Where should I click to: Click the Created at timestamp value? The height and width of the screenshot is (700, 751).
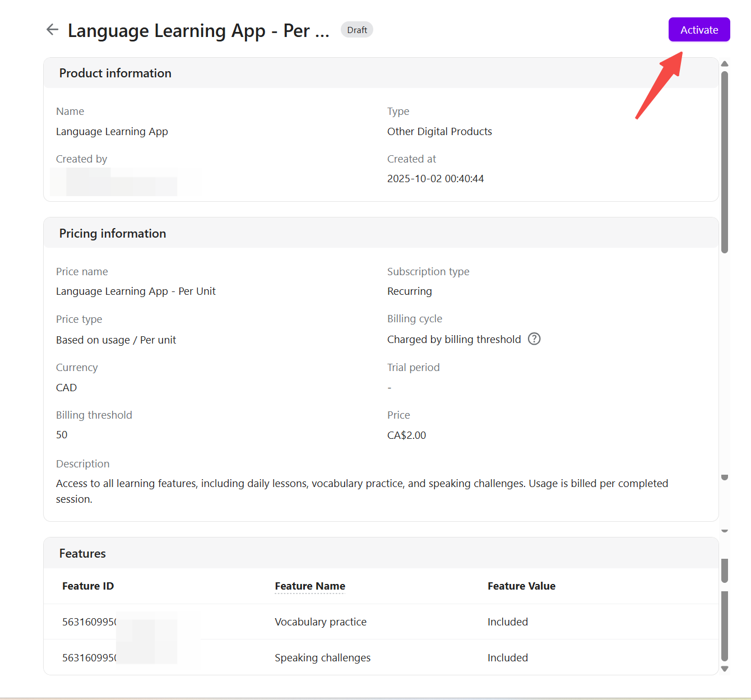(435, 179)
